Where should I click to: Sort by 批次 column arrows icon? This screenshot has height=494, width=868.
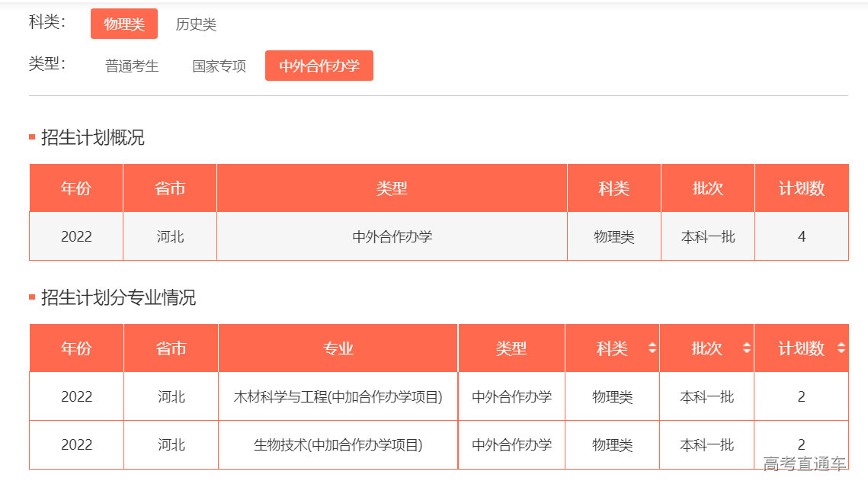pyautogui.click(x=747, y=348)
